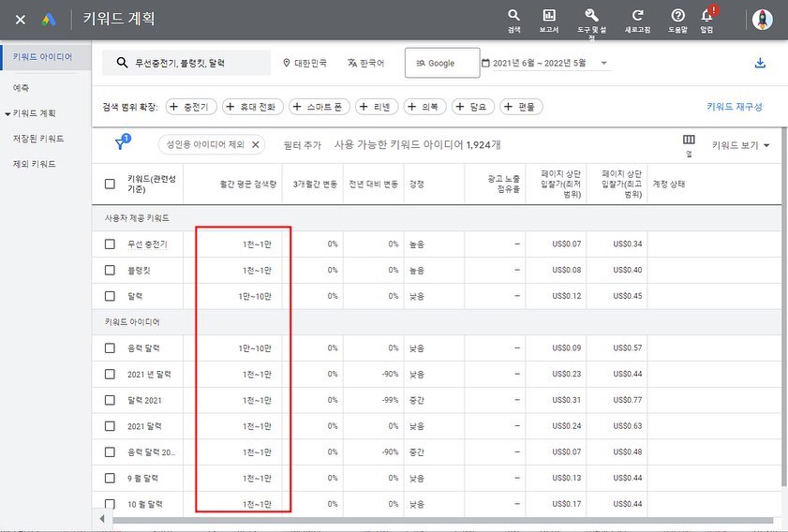Click the 한국어 language icon
The width and height of the screenshot is (788, 532).
[x=351, y=63]
